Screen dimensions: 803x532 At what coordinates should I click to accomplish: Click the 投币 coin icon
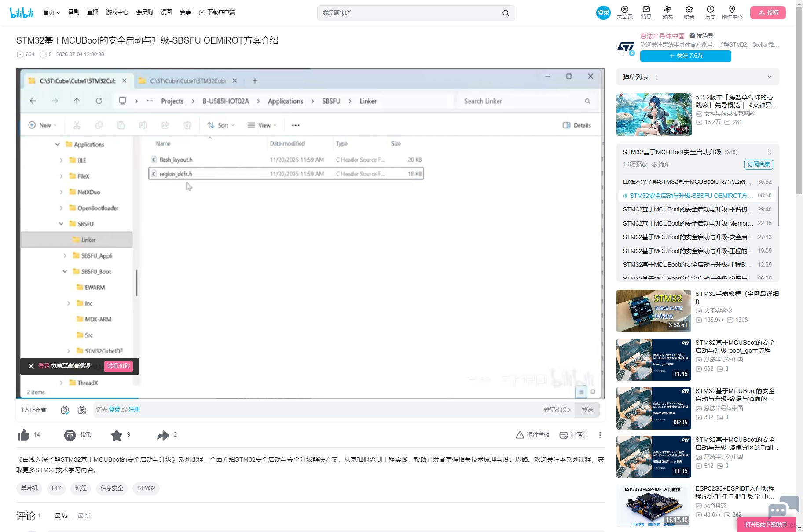pos(70,435)
